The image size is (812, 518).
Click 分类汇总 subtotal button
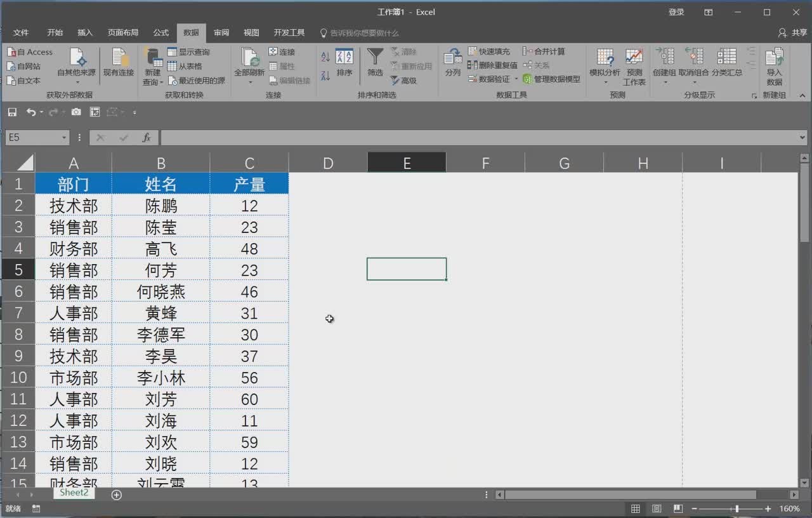point(727,63)
